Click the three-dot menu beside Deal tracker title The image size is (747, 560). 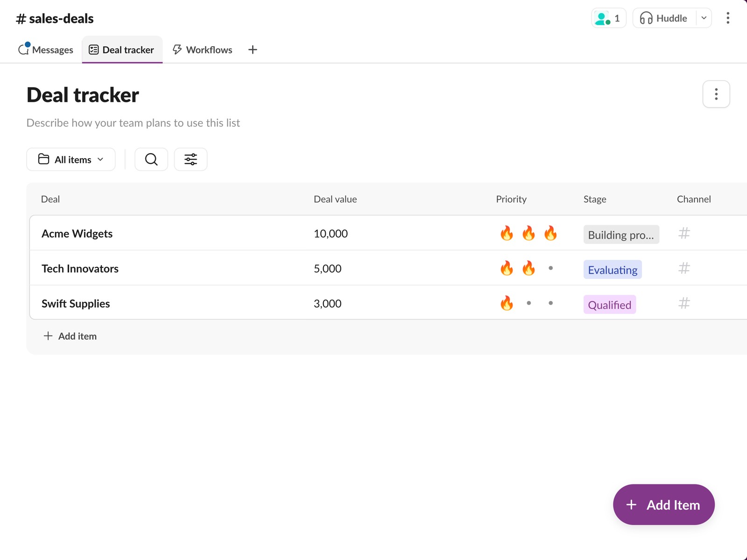pos(716,94)
